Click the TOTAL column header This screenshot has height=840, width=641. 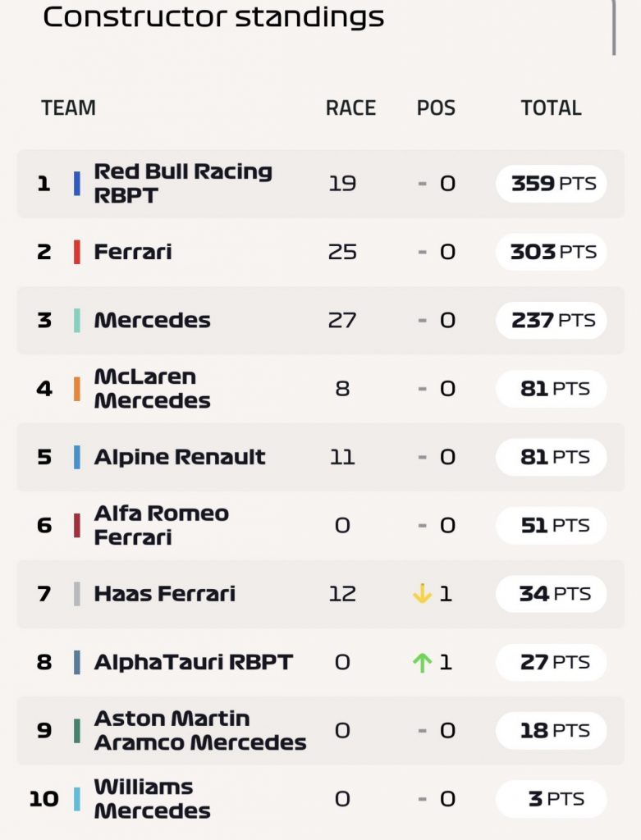pyautogui.click(x=552, y=108)
